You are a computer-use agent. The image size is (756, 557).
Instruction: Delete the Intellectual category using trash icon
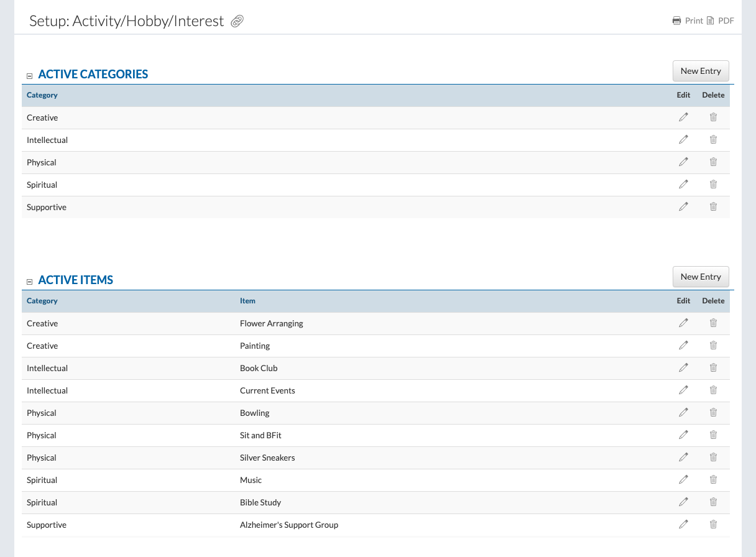coord(713,140)
